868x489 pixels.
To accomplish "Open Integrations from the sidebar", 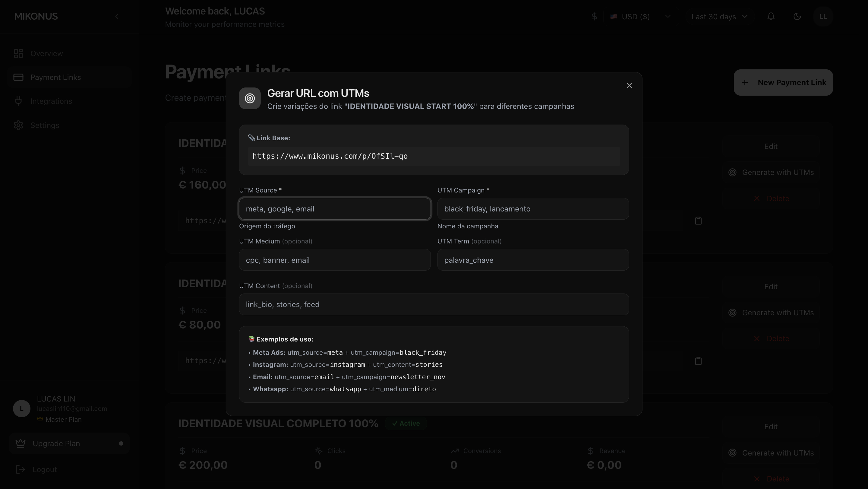I will tap(51, 101).
